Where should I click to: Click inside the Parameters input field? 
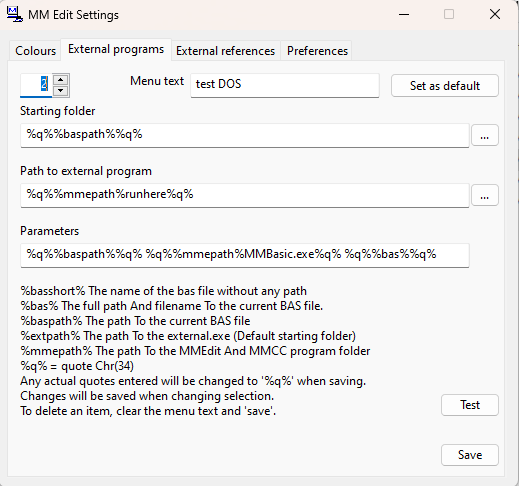click(x=245, y=255)
